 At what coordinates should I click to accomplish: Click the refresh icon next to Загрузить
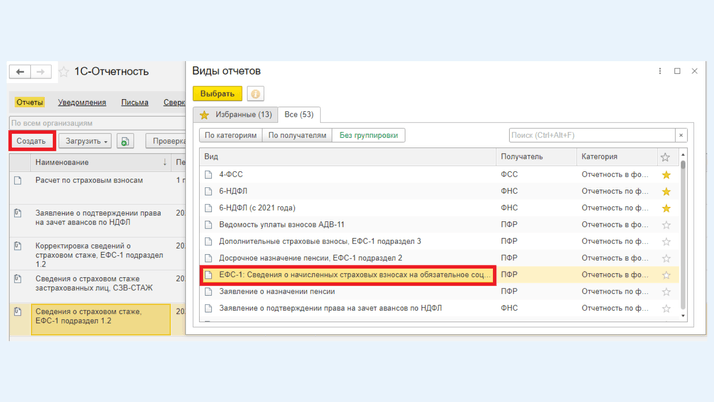125,141
